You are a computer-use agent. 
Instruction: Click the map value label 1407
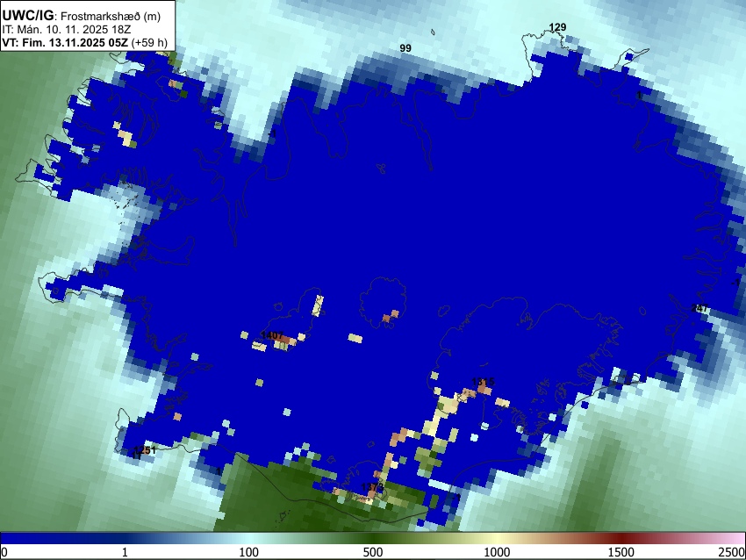pos(272,335)
